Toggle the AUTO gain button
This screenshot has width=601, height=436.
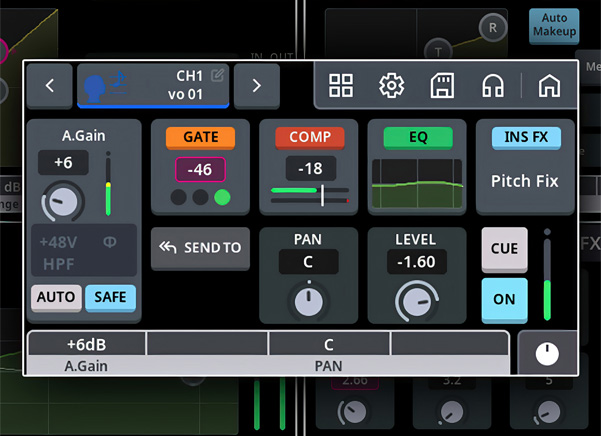pos(56,297)
